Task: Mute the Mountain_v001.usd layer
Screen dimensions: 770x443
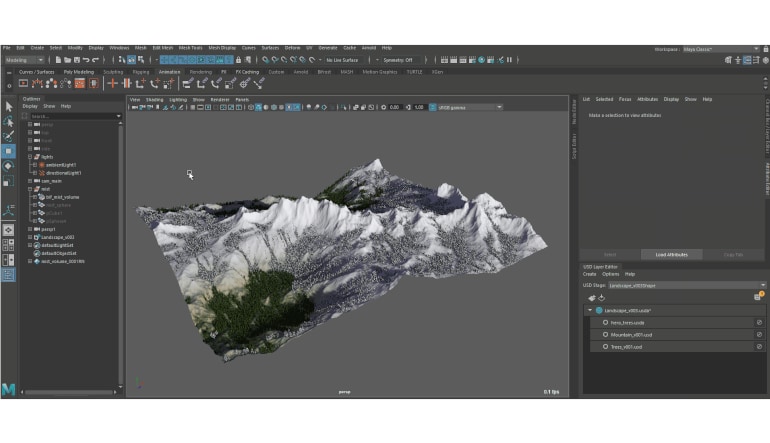Action: pyautogui.click(x=759, y=334)
